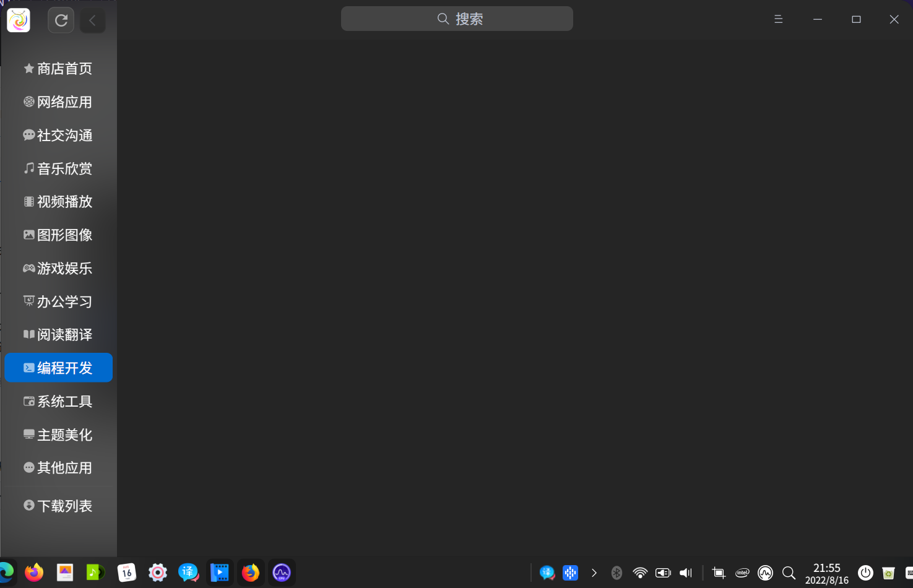The image size is (913, 588).
Task: Expand the hidden system tray icons
Action: (594, 573)
